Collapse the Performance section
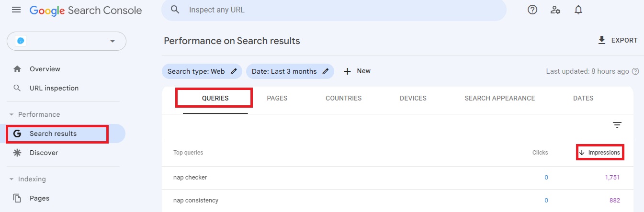Screen dimensions: 644x212 (12, 115)
